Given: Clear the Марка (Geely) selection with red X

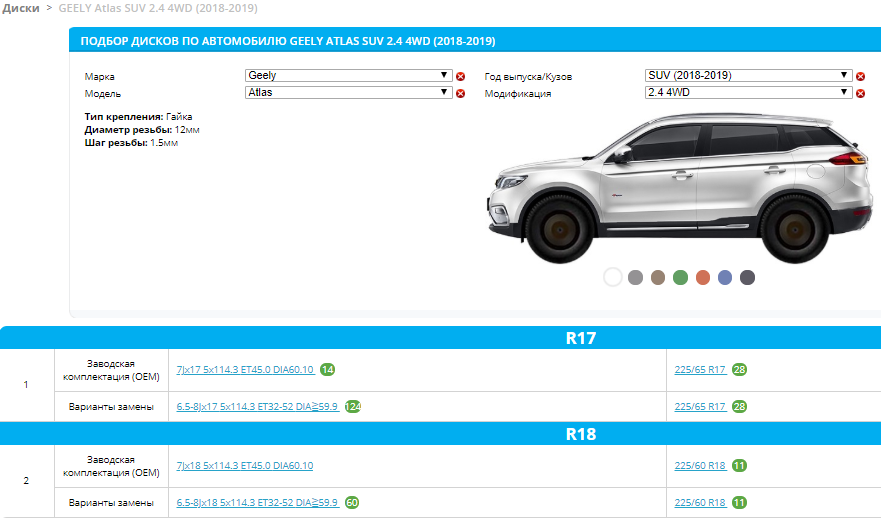Looking at the screenshot, I should click(x=460, y=77).
